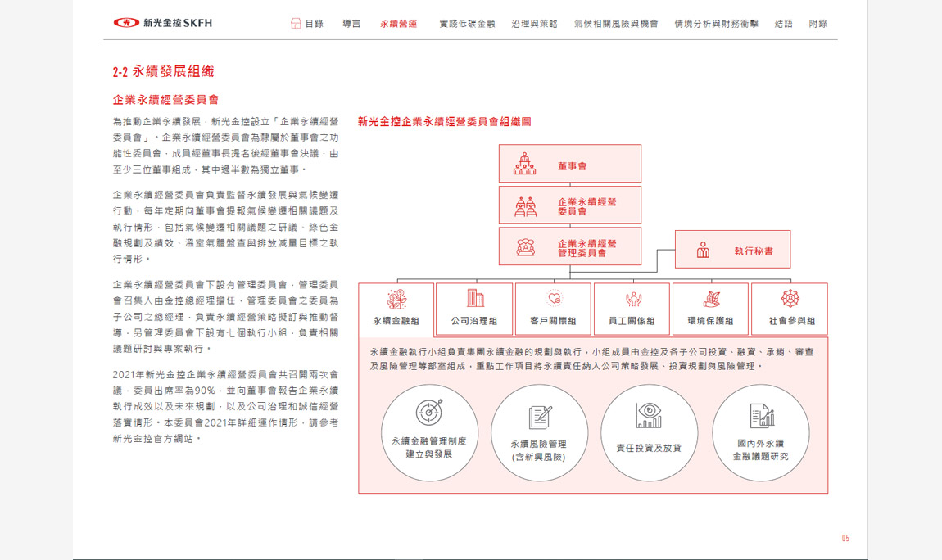
Task: Select the 環境保護組 leaf icon
Action: point(711,299)
